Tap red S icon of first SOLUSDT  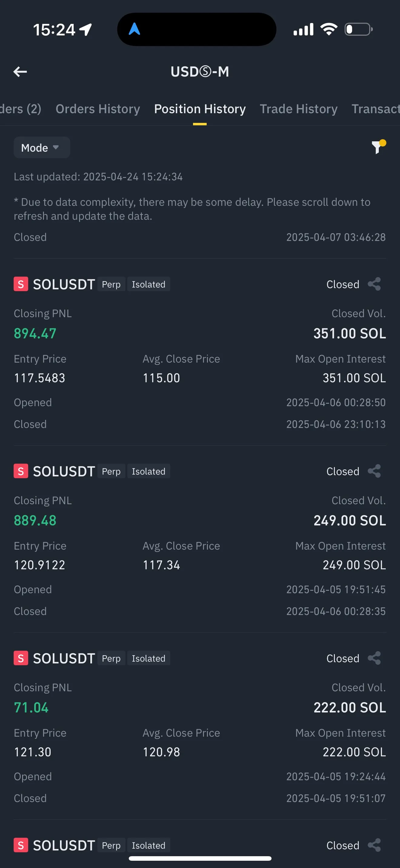pos(21,284)
